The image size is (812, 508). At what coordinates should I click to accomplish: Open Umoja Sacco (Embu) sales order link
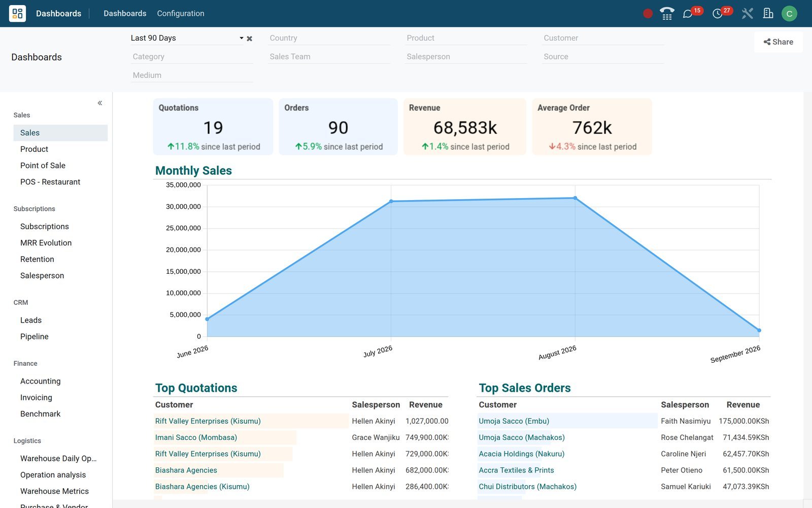click(x=514, y=421)
